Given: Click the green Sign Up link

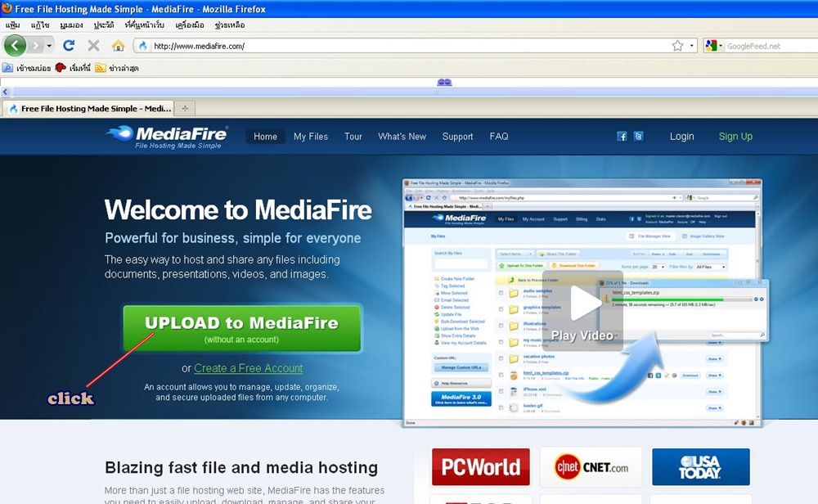Looking at the screenshot, I should [x=735, y=137].
